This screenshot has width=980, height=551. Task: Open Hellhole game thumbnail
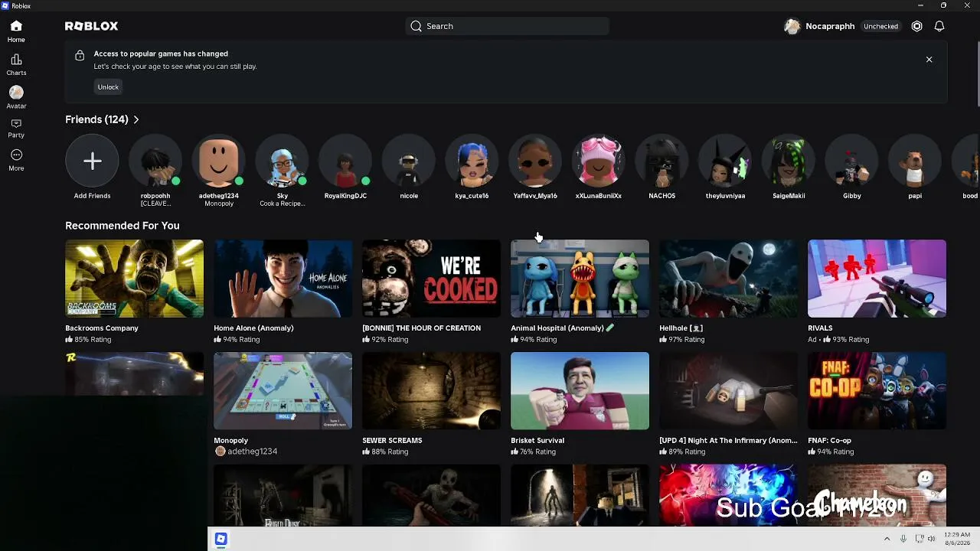(729, 279)
